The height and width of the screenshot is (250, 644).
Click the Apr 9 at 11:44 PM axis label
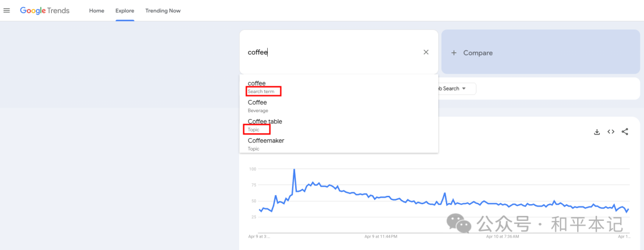pyautogui.click(x=380, y=236)
